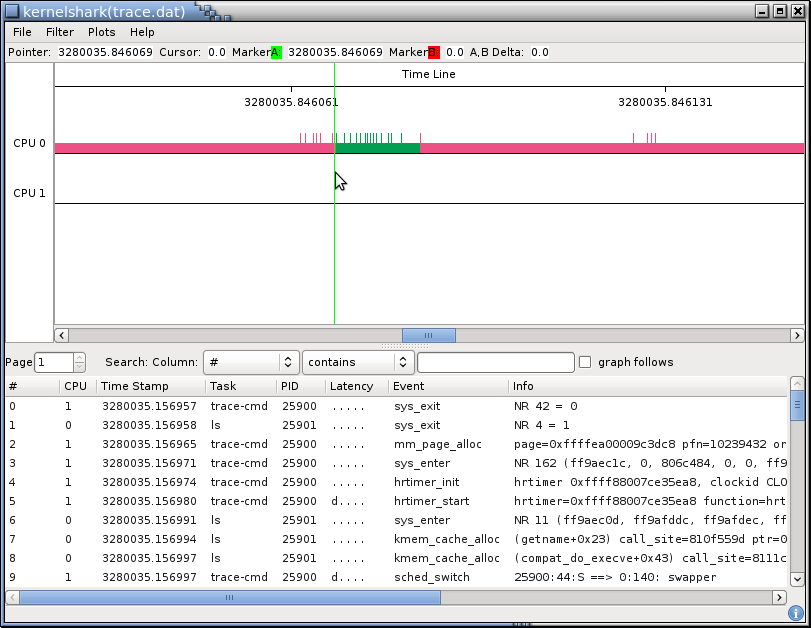Screen dimensions: 811x628
Task: Click the 3280035.846061 timeline tick label
Action: point(291,102)
